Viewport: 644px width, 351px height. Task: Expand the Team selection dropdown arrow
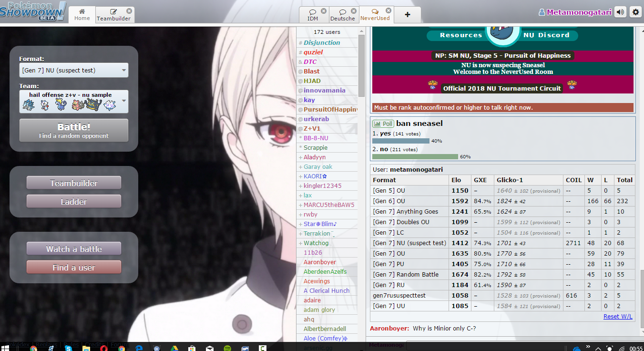point(124,101)
